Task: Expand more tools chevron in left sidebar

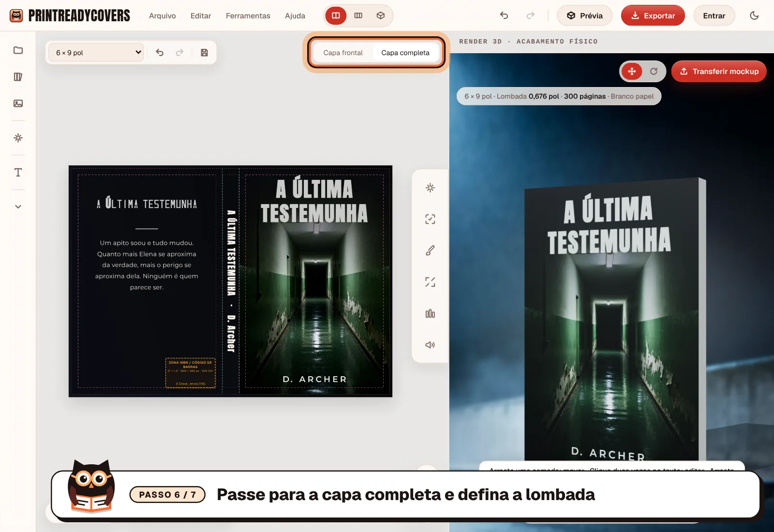Action: coord(18,207)
